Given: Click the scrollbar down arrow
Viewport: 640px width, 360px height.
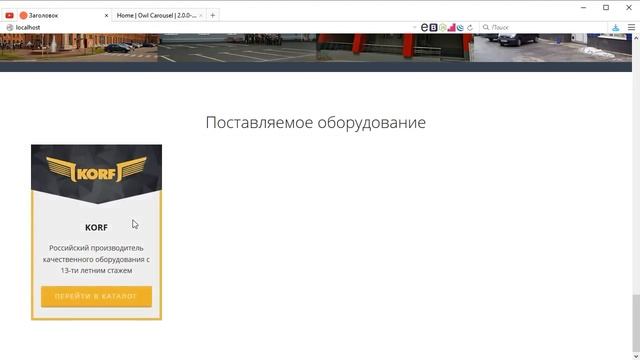Looking at the screenshot, I should [636, 356].
